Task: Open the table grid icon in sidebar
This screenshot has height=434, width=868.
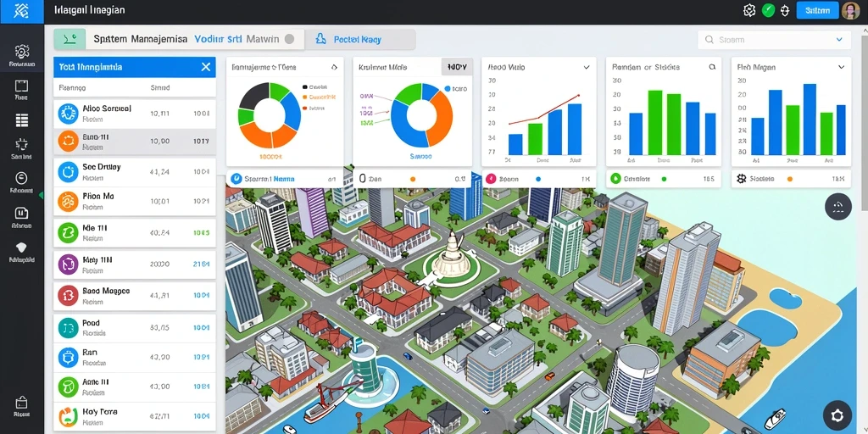Action: (21, 120)
